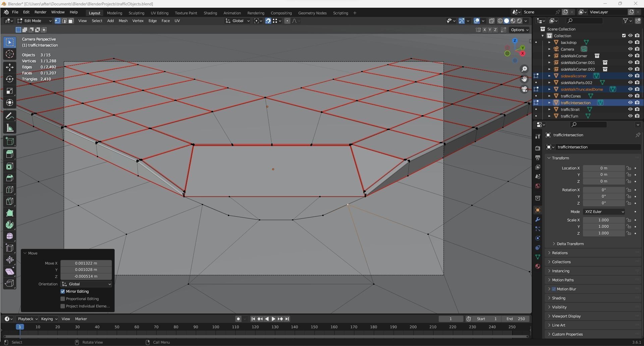Open the Keying popover
The width and height of the screenshot is (644, 346).
pos(49,319)
